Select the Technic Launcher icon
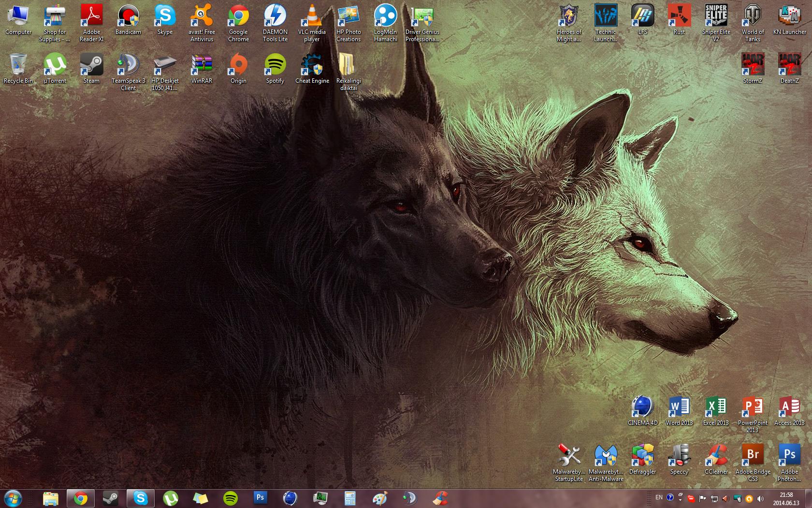This screenshot has height=508, width=812. point(606,24)
